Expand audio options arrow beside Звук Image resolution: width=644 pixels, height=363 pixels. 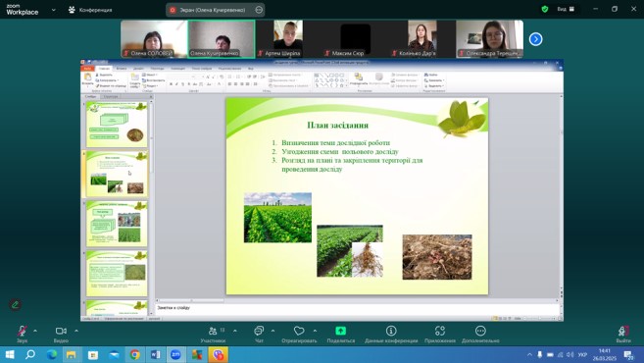[x=35, y=331]
